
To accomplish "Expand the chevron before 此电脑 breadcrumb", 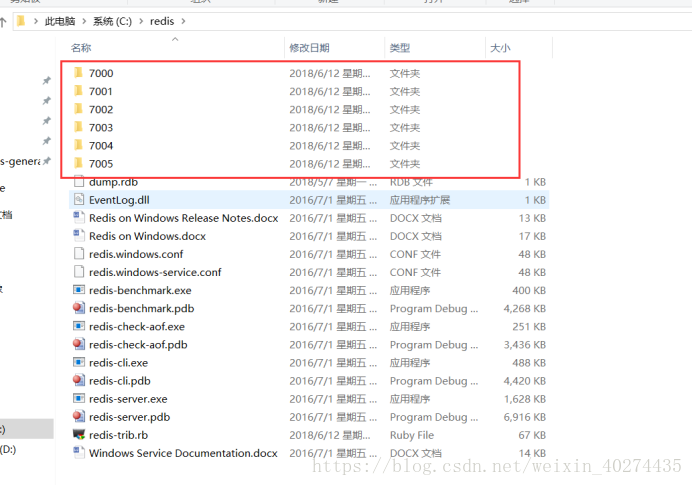I will coord(35,21).
